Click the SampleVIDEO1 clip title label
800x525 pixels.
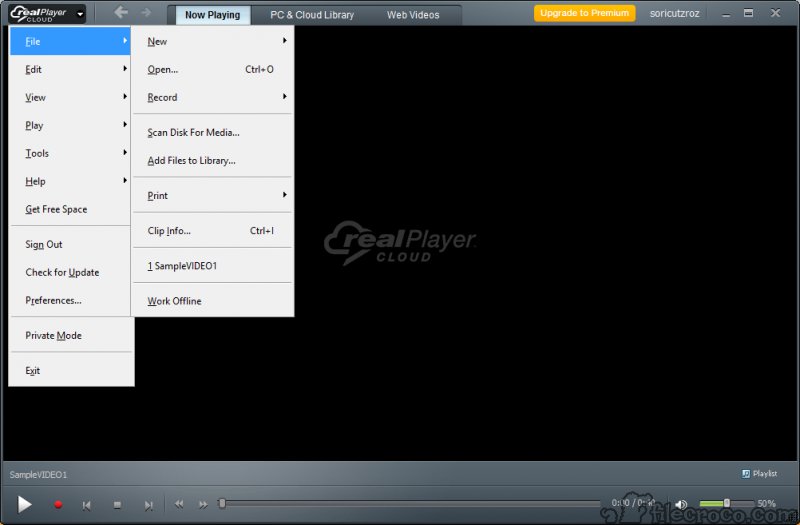(x=38, y=474)
